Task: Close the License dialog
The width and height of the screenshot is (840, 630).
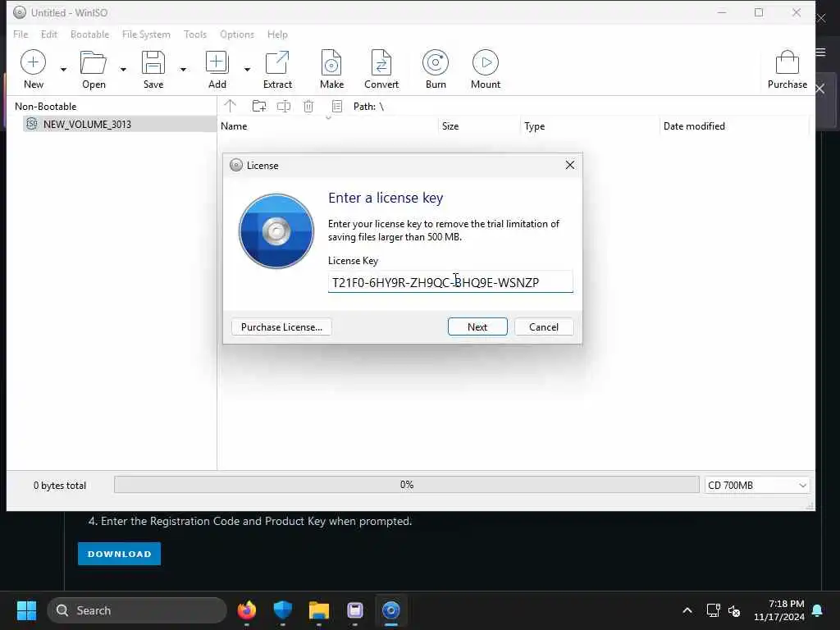Action: 570,165
